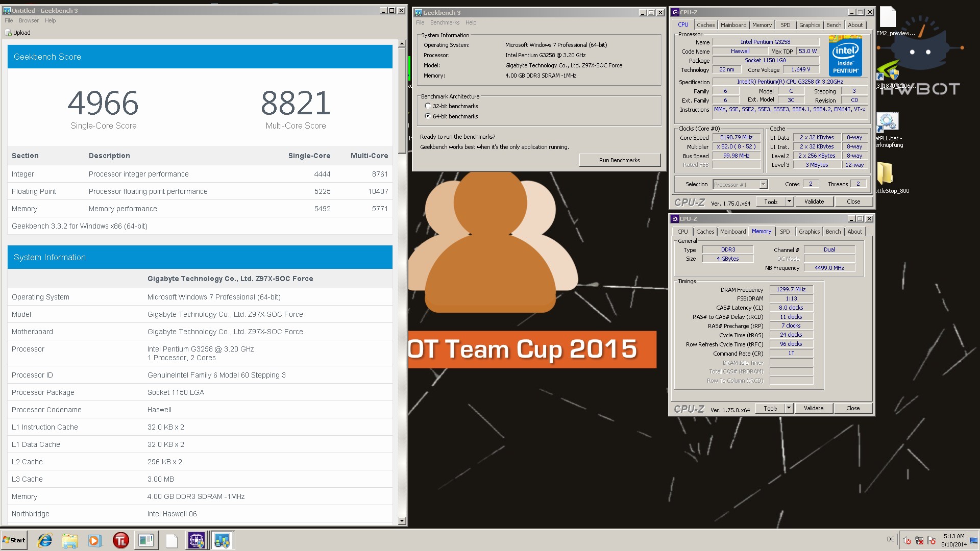Click scrollbar up arrow in Geekbench results
The height and width of the screenshot is (551, 980).
click(402, 44)
